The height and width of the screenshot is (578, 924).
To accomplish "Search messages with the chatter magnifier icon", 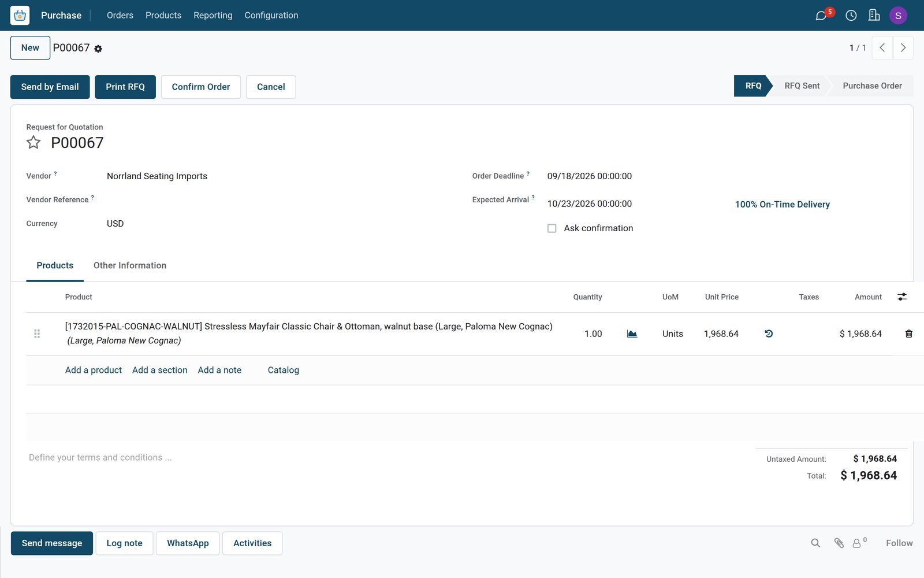I will pyautogui.click(x=815, y=543).
